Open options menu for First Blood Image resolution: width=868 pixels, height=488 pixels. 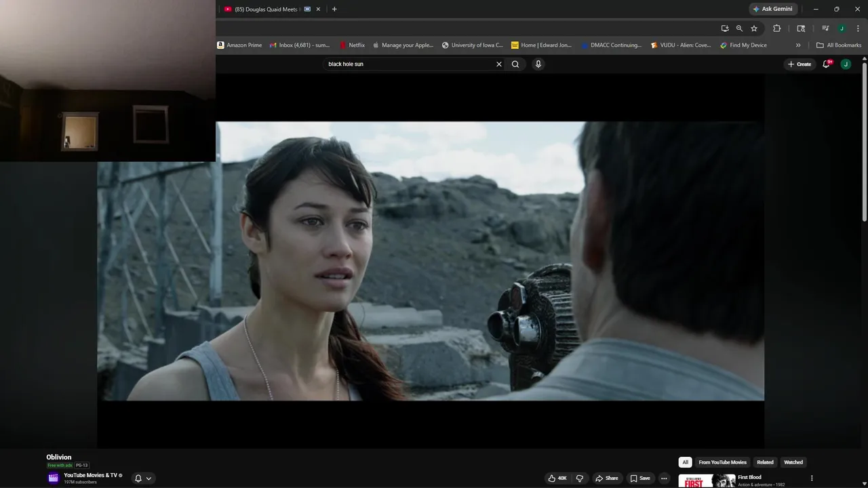pos(812,478)
